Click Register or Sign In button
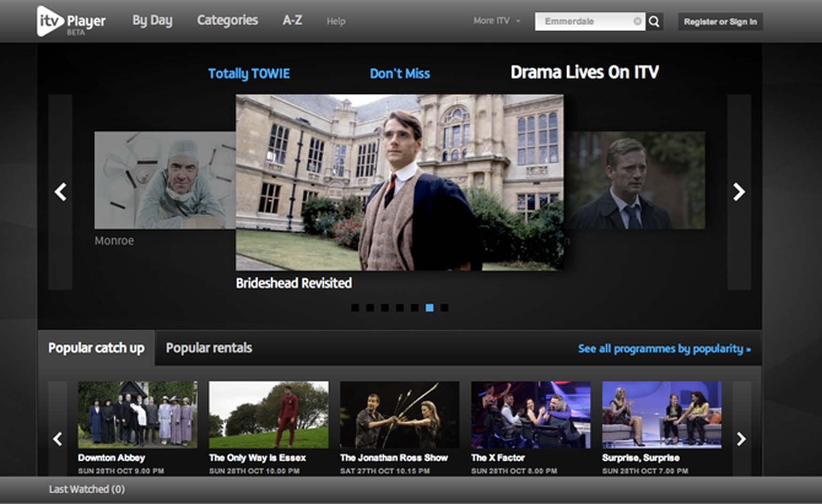The image size is (822, 504). pyautogui.click(x=720, y=21)
